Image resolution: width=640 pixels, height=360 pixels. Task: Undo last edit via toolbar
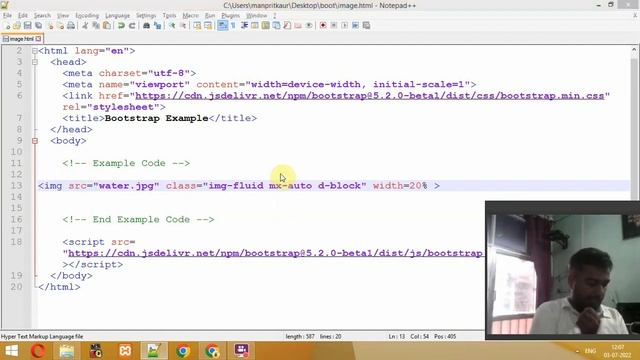(121, 26)
